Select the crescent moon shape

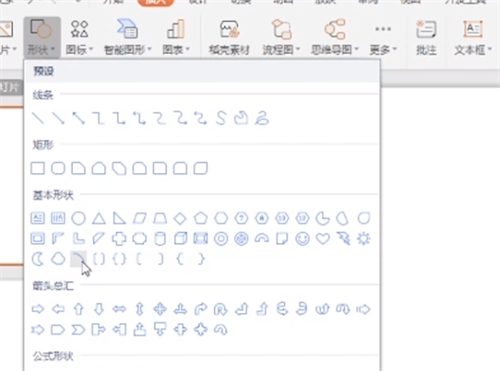click(x=38, y=259)
